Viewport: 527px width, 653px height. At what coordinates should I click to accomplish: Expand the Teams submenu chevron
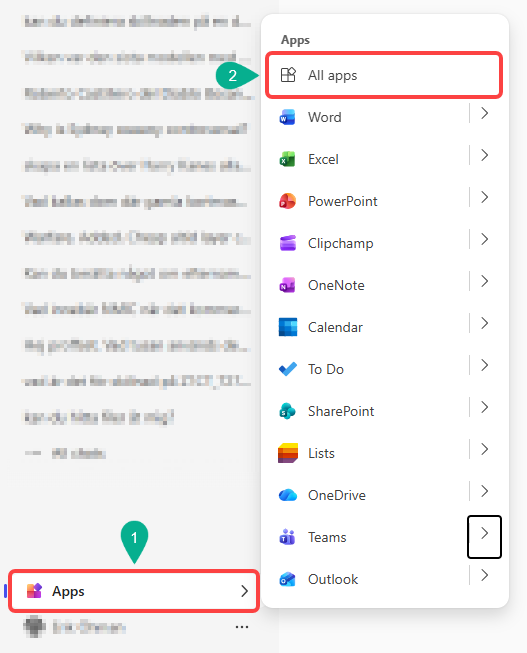tap(484, 537)
